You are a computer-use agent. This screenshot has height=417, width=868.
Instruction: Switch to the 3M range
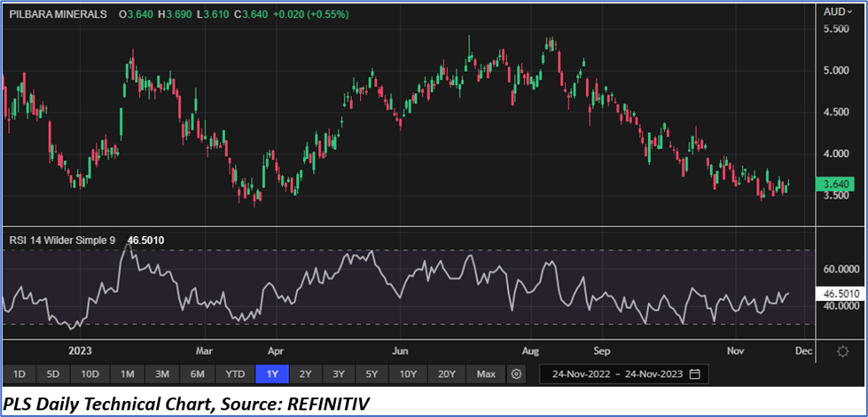coord(162,374)
